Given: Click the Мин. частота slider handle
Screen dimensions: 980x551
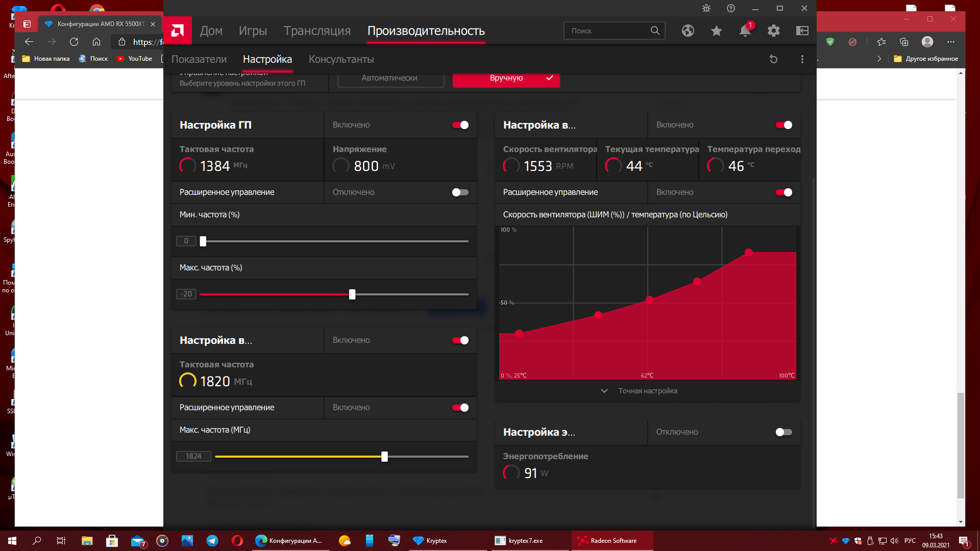Looking at the screenshot, I should point(203,241).
